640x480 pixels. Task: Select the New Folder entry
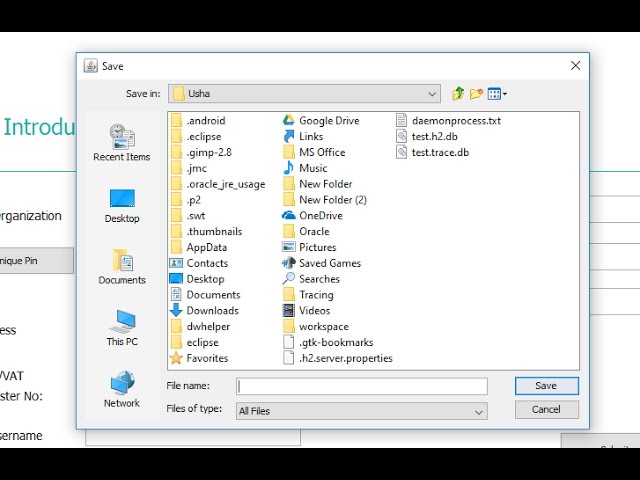[x=318, y=184]
